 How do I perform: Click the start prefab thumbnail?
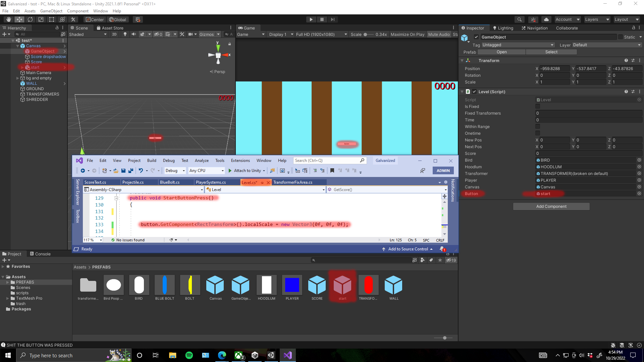pos(342,285)
